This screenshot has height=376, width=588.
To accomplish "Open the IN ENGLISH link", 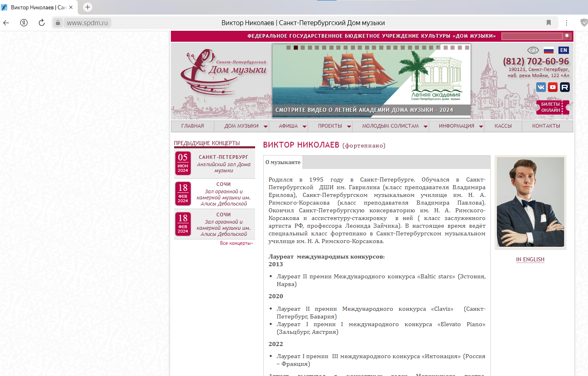I will [530, 259].
